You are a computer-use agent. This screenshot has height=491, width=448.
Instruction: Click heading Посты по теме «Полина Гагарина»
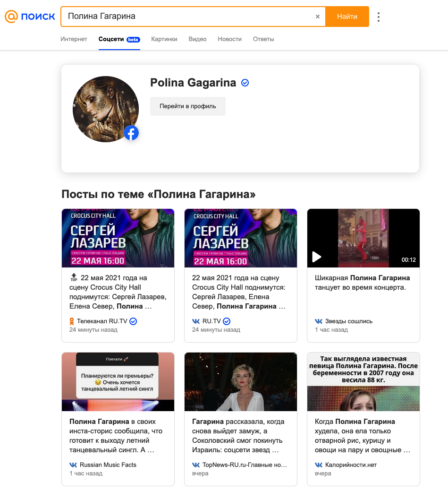[x=158, y=194]
